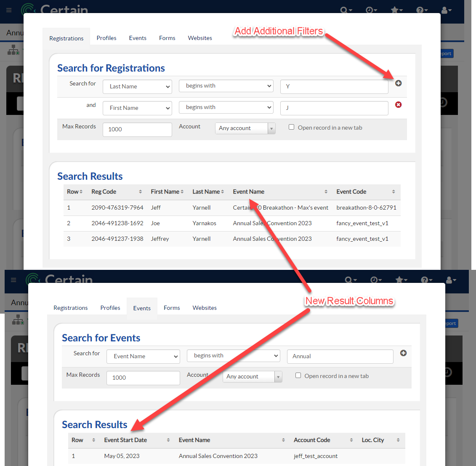Open Any account dropdown in Registrations search
Viewport: 476px width, 466px height.
245,128
